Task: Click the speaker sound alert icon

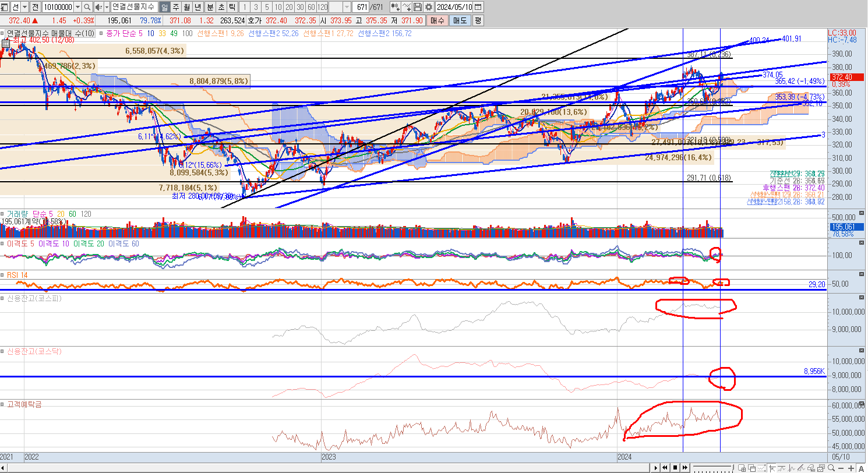Action: coord(98,7)
